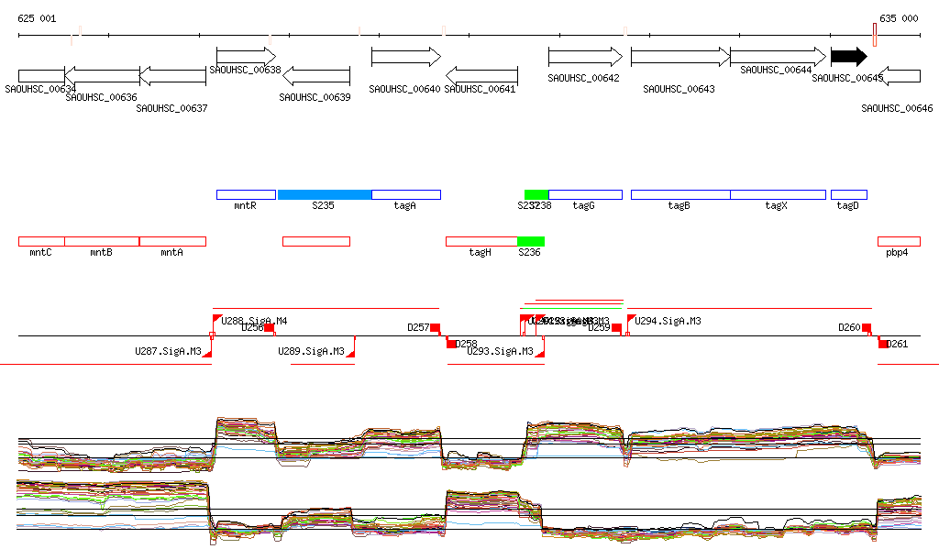The width and height of the screenshot is (939, 560).
Task: Click the D260 terminator marker
Action: point(867,328)
